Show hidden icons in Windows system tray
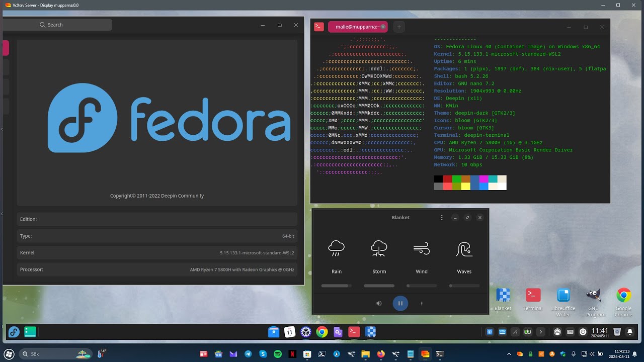 tap(509, 354)
